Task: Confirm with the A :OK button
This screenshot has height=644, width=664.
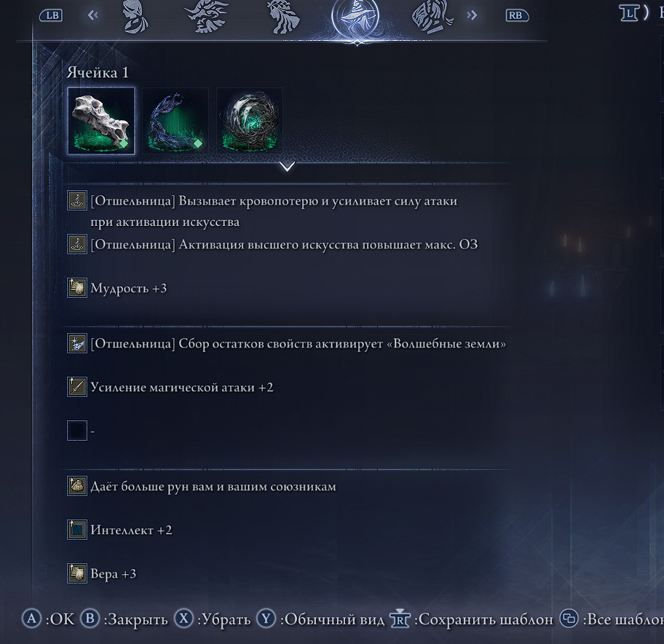Action: tap(48, 619)
